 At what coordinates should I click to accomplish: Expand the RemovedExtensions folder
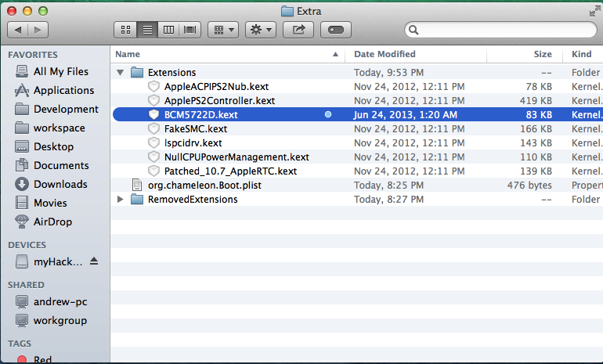pos(120,200)
